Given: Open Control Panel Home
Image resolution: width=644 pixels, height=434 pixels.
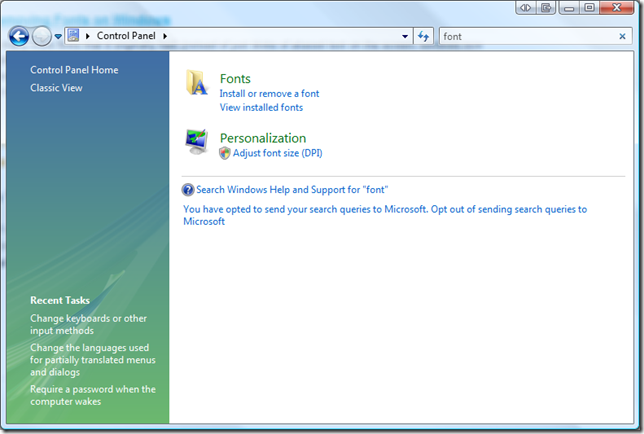Looking at the screenshot, I should click(74, 70).
